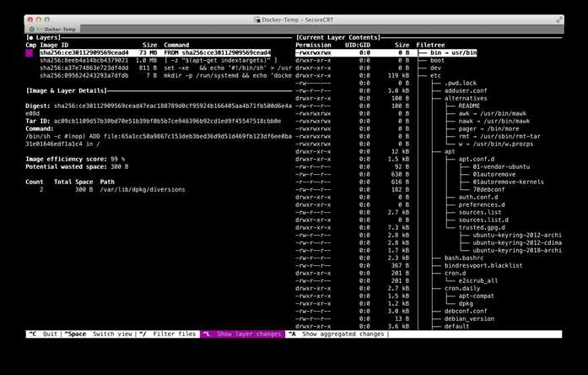Click the Layers pane header
This screenshot has width=588, height=375.
tap(44, 37)
